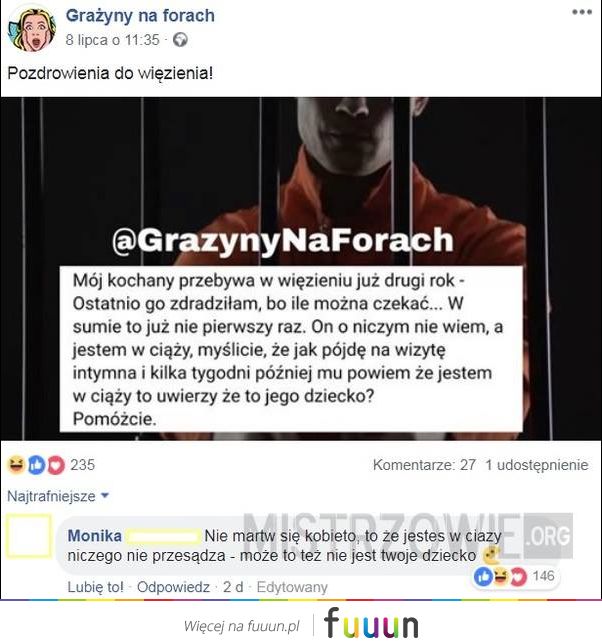Screen dimensions: 602x644
Task: Click the red heart reaction icon under post
Action: coord(56,465)
